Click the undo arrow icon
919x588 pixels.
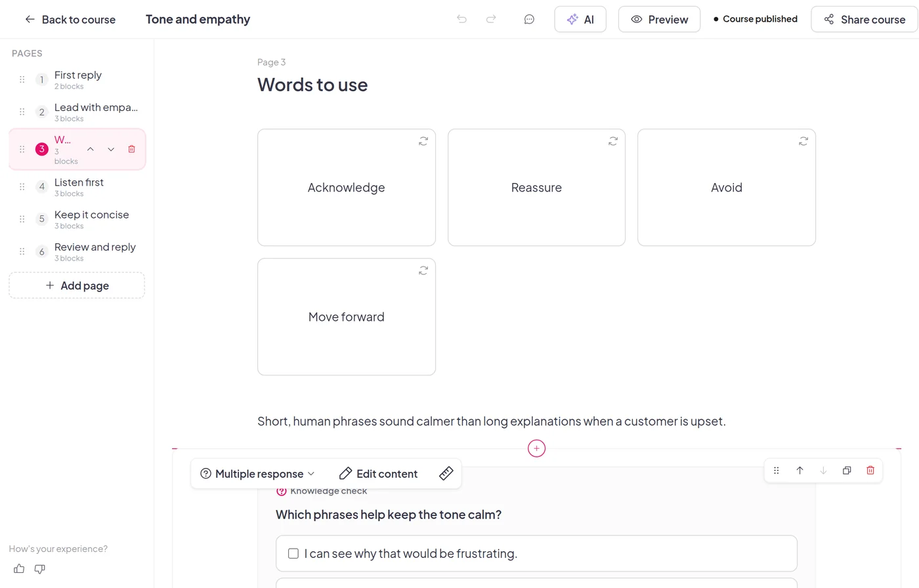[x=462, y=19]
